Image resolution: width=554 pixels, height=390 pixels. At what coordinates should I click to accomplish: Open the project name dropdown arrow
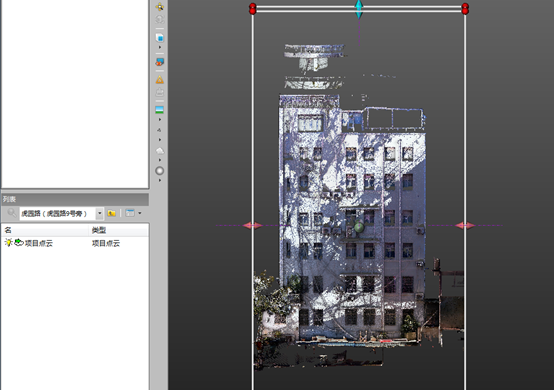pyautogui.click(x=100, y=213)
